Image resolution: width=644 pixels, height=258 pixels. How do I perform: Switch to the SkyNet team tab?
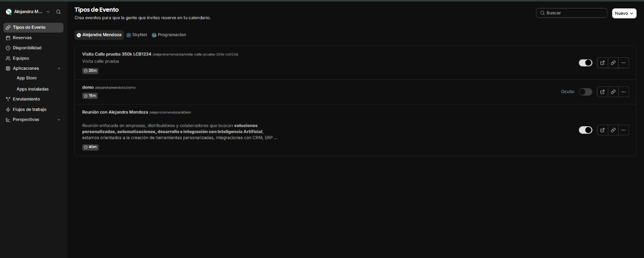point(137,35)
